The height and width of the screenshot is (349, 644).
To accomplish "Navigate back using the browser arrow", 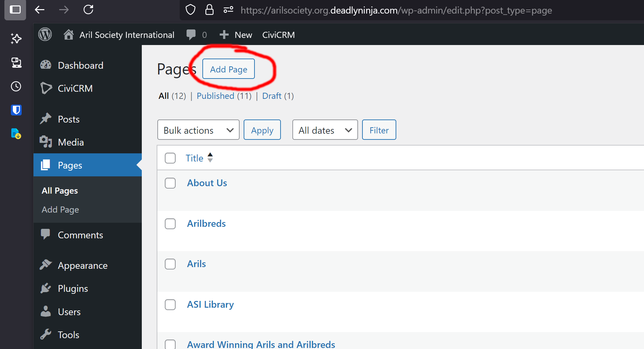I will pos(40,10).
